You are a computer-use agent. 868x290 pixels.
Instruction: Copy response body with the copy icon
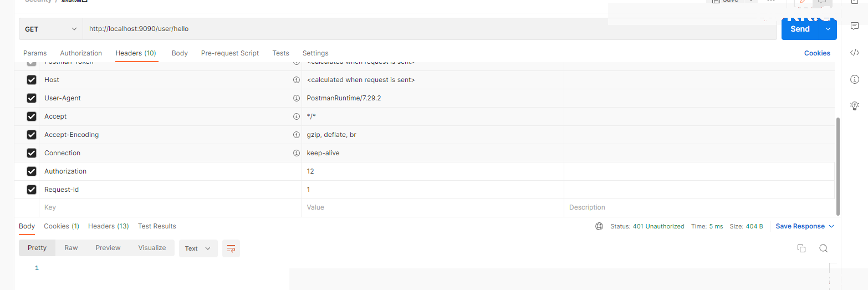(x=801, y=248)
